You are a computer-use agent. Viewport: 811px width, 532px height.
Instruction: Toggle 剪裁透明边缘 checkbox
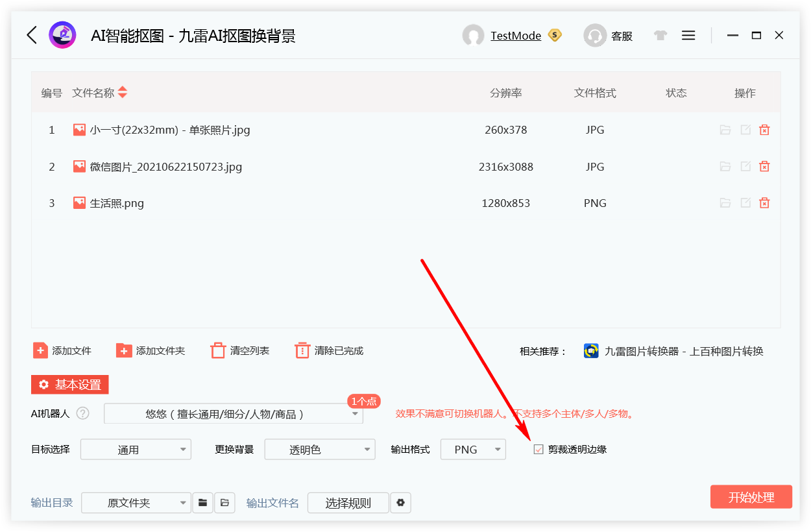[539, 450]
